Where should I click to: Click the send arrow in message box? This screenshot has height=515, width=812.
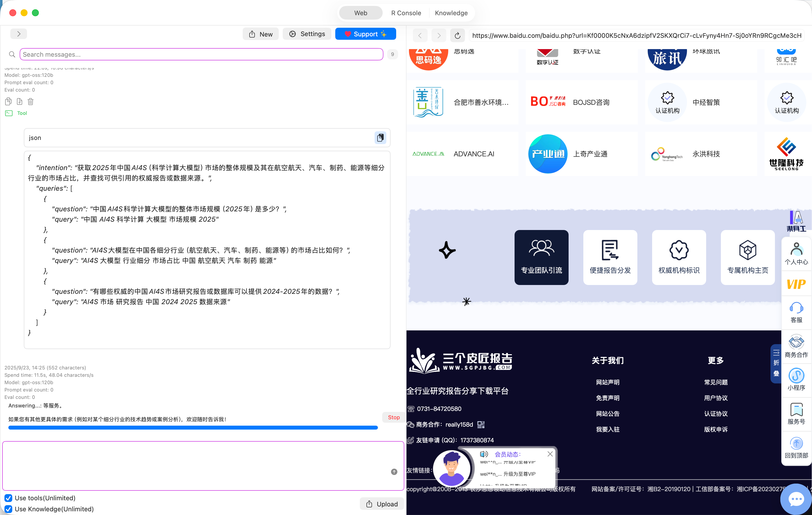pyautogui.click(x=394, y=472)
